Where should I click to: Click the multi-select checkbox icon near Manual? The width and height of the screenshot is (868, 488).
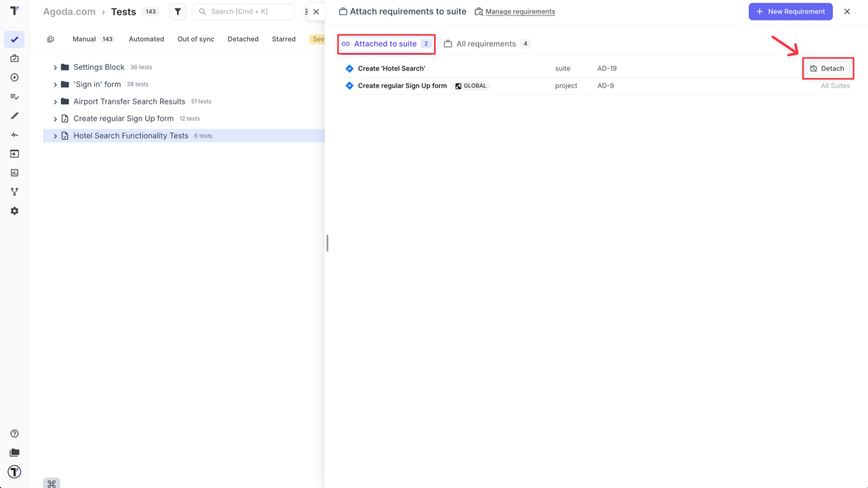(x=51, y=39)
